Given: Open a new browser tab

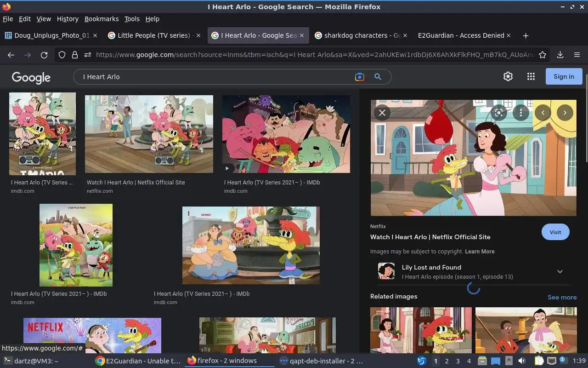Looking at the screenshot, I should (526, 35).
